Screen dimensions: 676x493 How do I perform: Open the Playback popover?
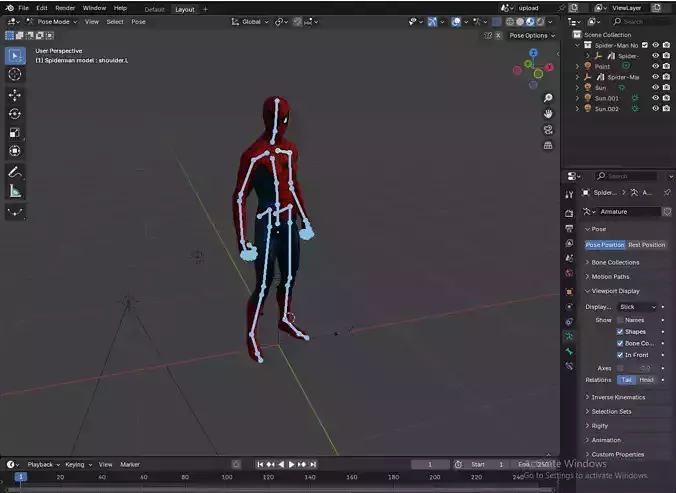pos(44,465)
